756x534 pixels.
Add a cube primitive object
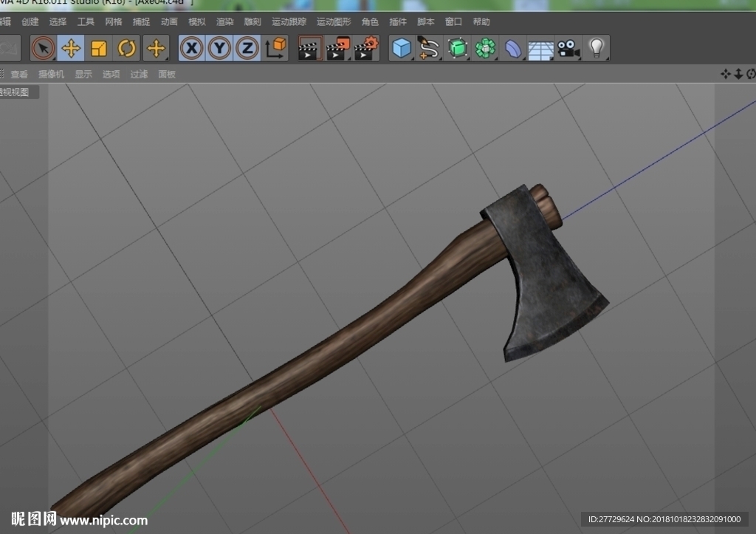click(x=402, y=48)
